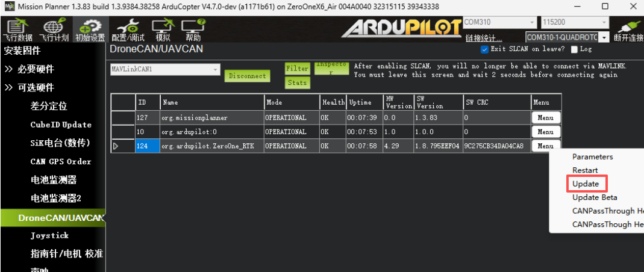The width and height of the screenshot is (644, 272).
Task: Open the MAVLinkCAN1 interface dropdown
Action: [165, 69]
